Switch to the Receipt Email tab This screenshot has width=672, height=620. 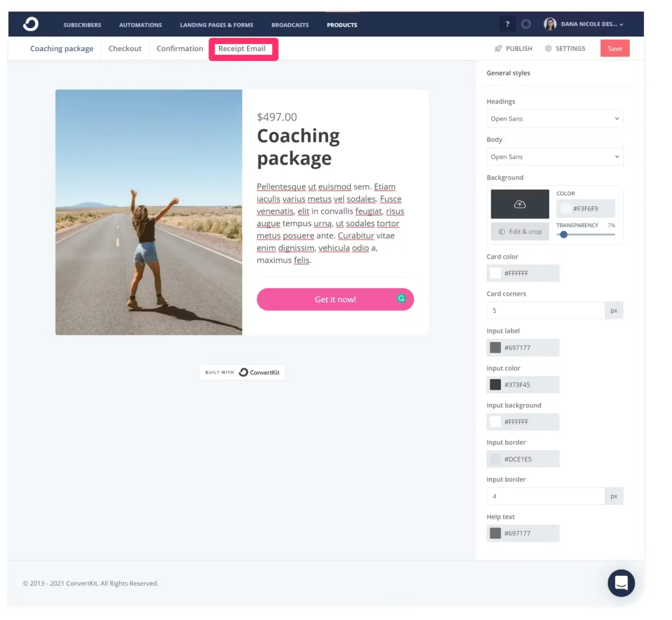pos(242,49)
